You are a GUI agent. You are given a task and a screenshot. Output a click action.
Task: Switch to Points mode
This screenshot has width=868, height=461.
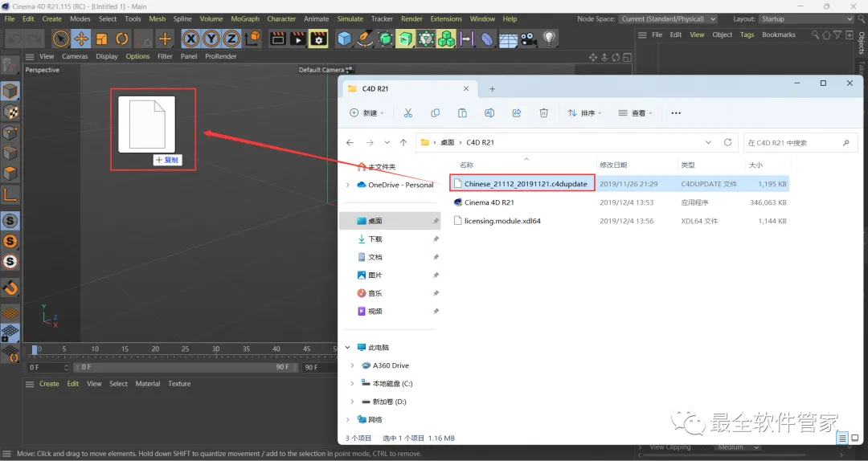10,133
